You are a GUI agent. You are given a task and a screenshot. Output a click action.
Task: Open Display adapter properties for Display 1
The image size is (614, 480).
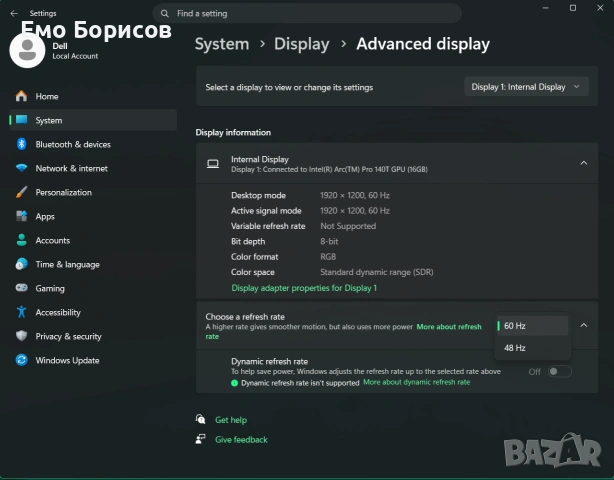point(304,288)
